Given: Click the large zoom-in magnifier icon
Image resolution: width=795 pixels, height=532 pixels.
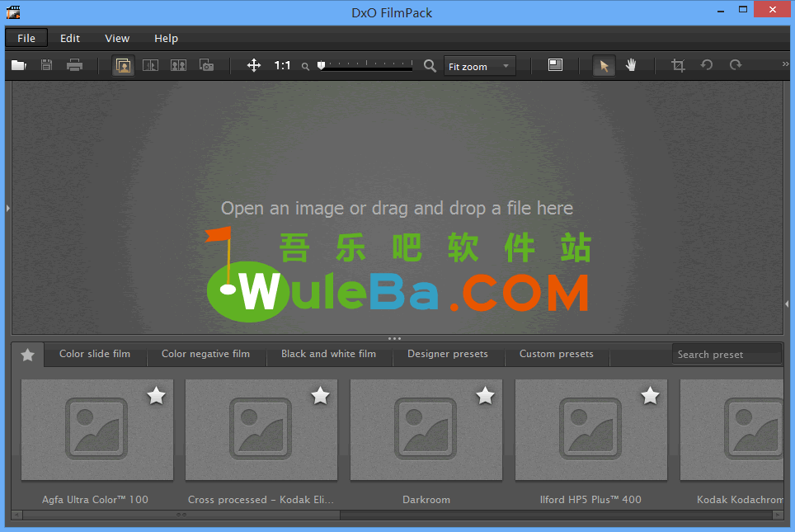Looking at the screenshot, I should 430,66.
